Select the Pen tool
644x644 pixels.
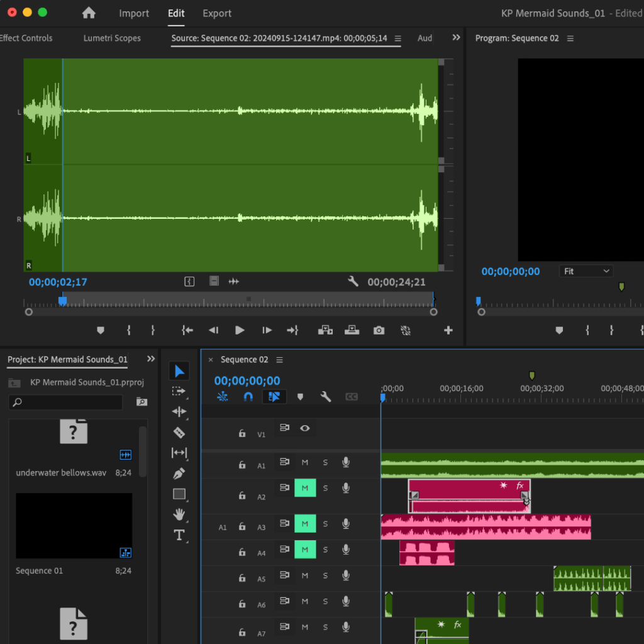(179, 473)
